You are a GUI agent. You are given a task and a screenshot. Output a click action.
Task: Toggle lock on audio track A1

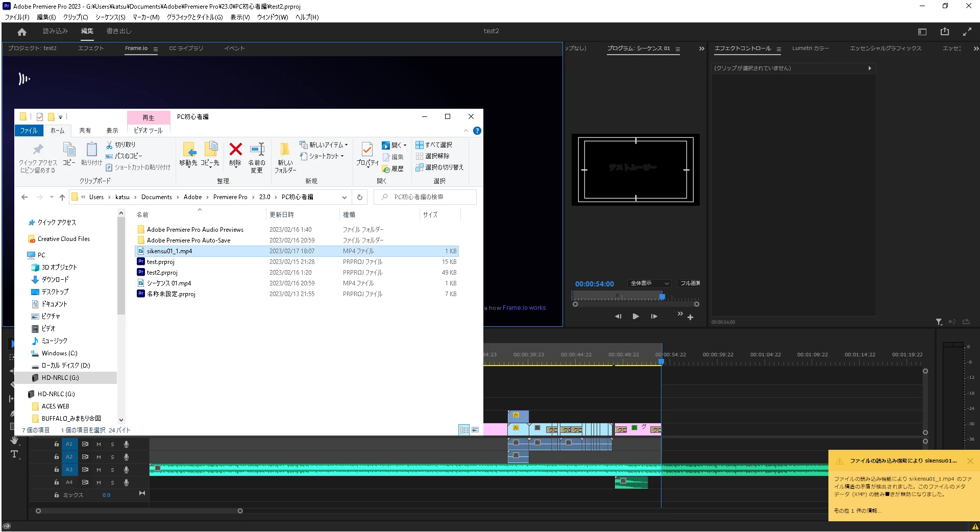click(x=57, y=444)
